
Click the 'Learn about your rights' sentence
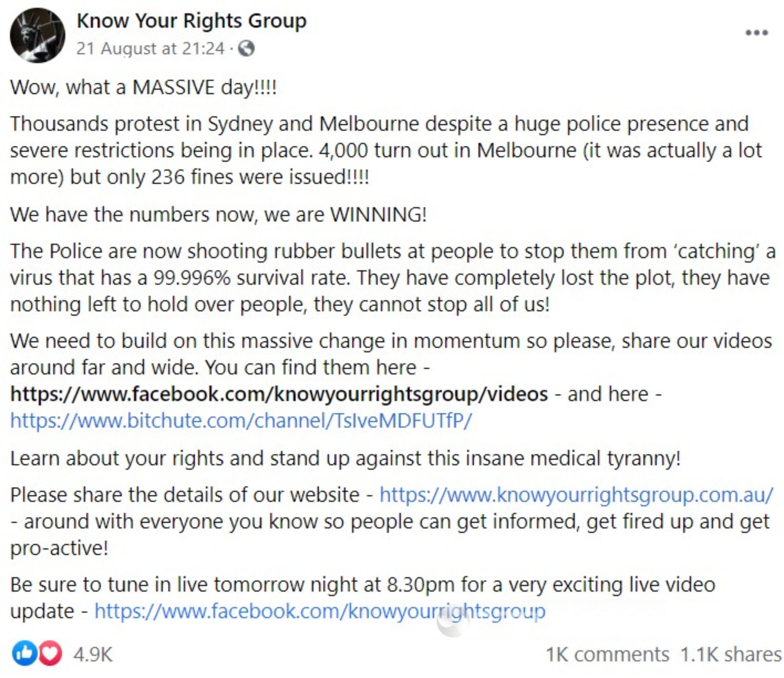[345, 458]
